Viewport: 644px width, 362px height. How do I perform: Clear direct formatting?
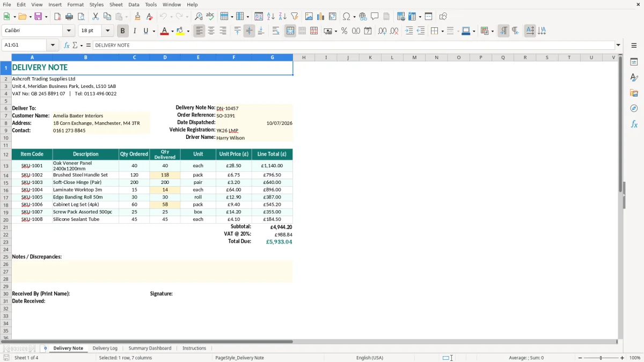(x=150, y=17)
